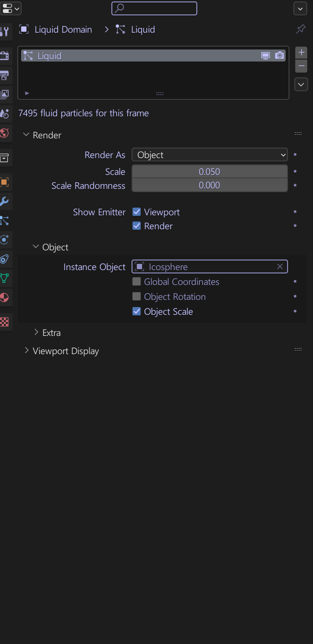Add a particle system slot with plus
This screenshot has height=644, width=313.
(x=301, y=52)
